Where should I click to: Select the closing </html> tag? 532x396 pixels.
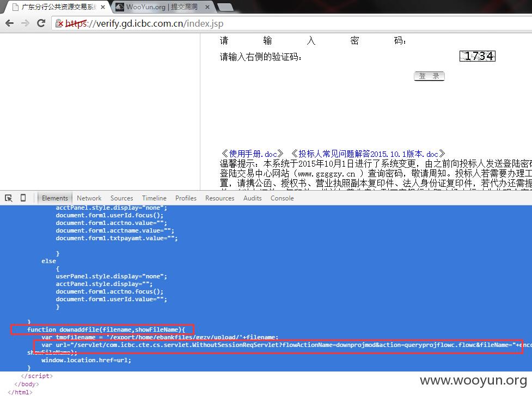[x=20, y=392]
